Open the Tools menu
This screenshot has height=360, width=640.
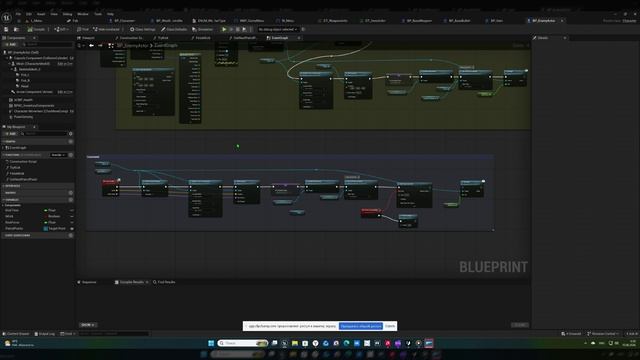point(98,14)
